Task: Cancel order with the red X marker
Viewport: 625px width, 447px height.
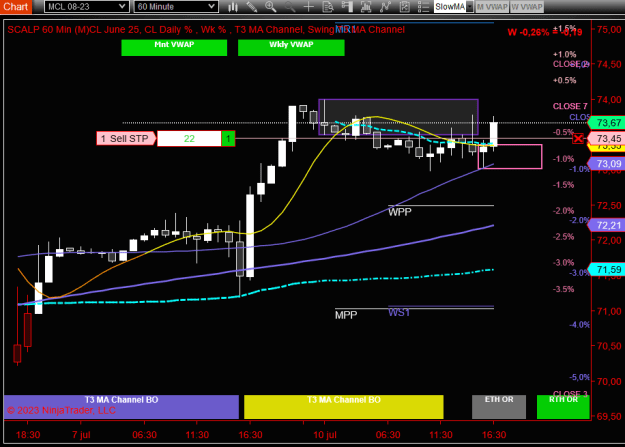Action: pos(578,138)
